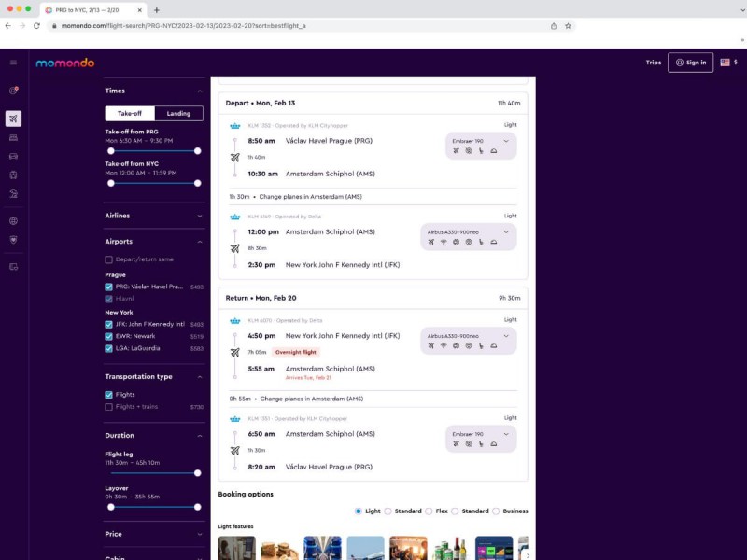Image resolution: width=747 pixels, height=560 pixels.
Task: Click the plane icon on the 12:00 pm Amsterdam leg
Action: pos(235,248)
